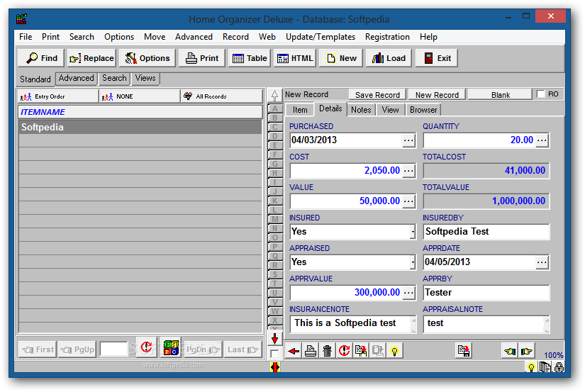Image resolution: width=585 pixels, height=392 pixels.
Task: Click the red down arrow below letter index
Action: (274, 339)
